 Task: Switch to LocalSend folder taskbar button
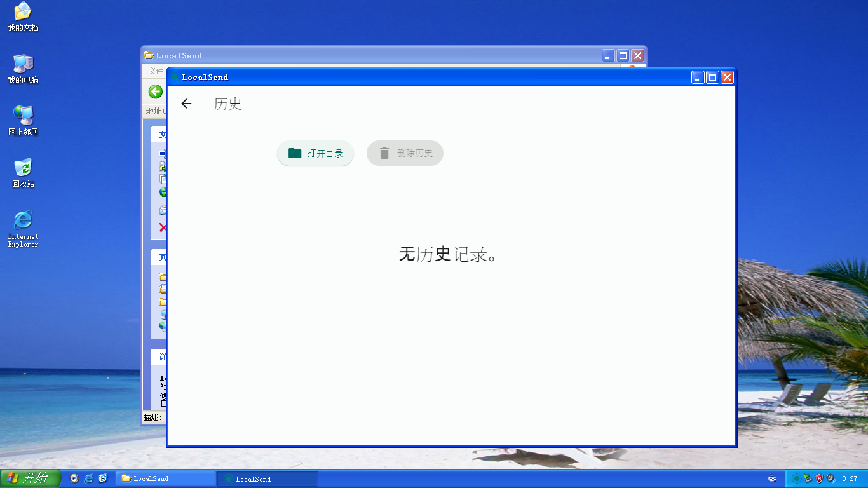[x=165, y=479]
